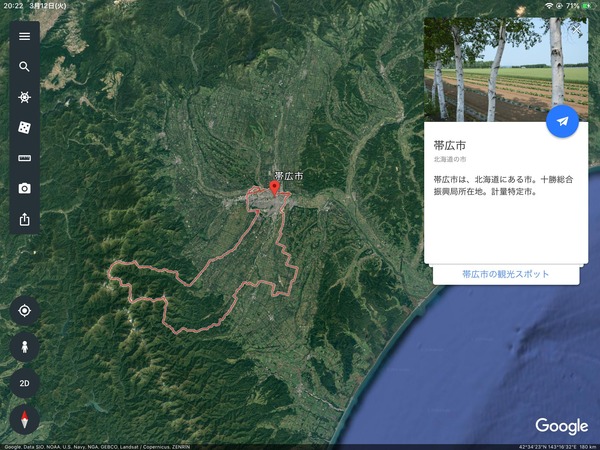600x450 pixels.
Task: Open Voyager ship's wheel icon
Action: click(24, 97)
